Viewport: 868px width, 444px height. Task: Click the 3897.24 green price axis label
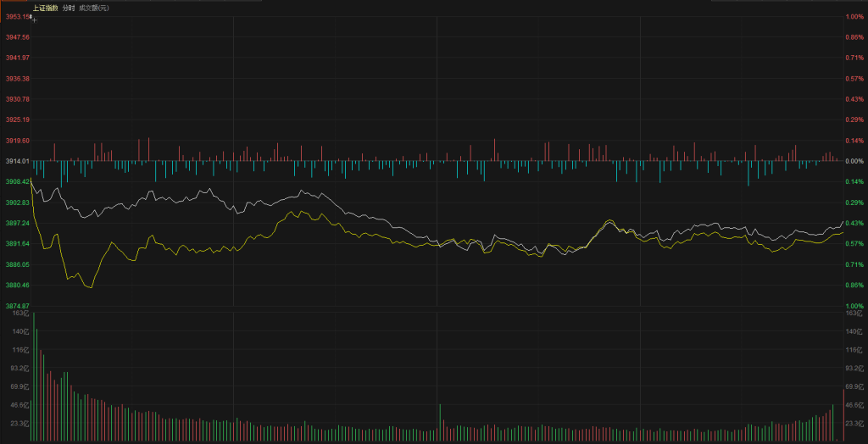(x=16, y=223)
